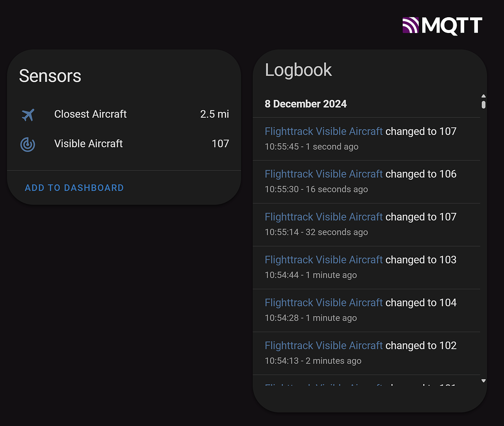Click the entity link that changed to 106
Image resolution: width=504 pixels, height=426 pixels.
coord(323,174)
